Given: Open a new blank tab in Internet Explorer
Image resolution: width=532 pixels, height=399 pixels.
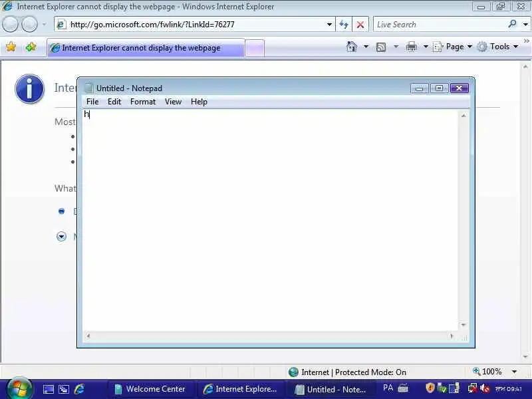Looking at the screenshot, I should point(255,48).
